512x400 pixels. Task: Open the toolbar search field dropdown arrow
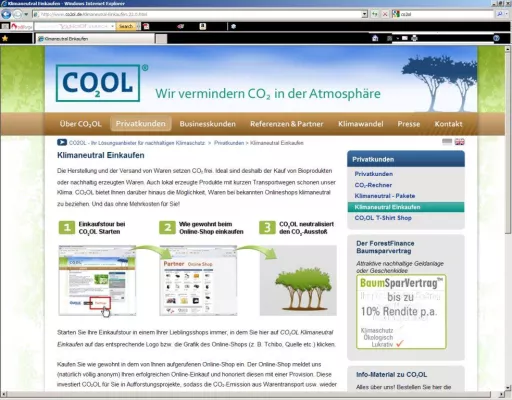tap(113, 26)
